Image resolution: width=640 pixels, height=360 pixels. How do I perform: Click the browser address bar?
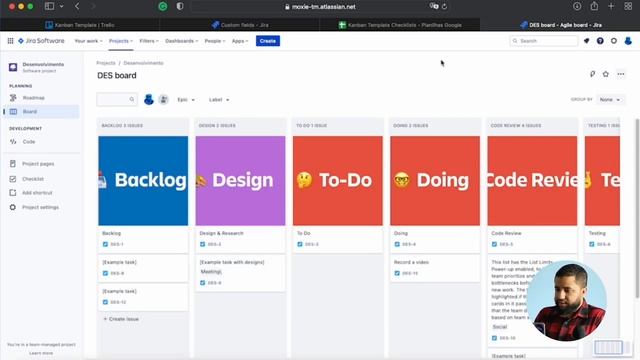point(320,7)
